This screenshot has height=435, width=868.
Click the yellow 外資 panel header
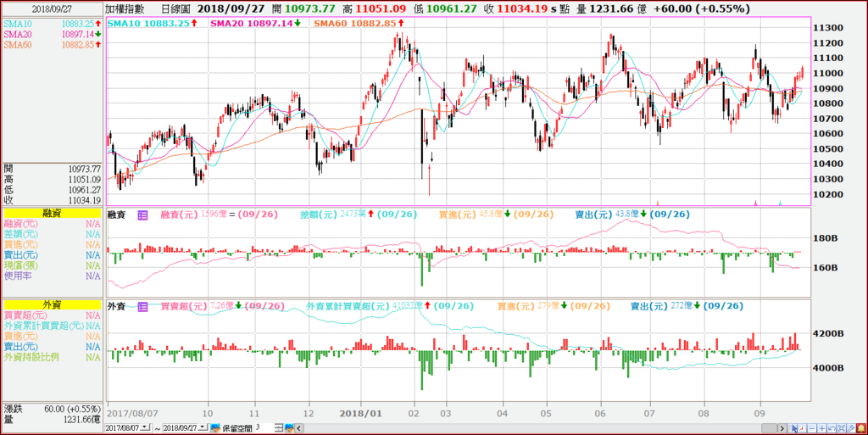pos(52,304)
